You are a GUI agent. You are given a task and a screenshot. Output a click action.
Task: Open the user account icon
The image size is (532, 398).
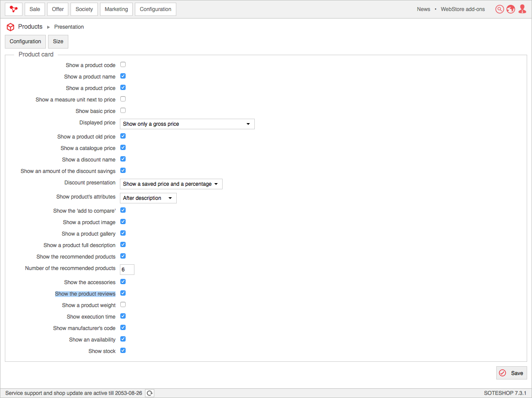[522, 9]
